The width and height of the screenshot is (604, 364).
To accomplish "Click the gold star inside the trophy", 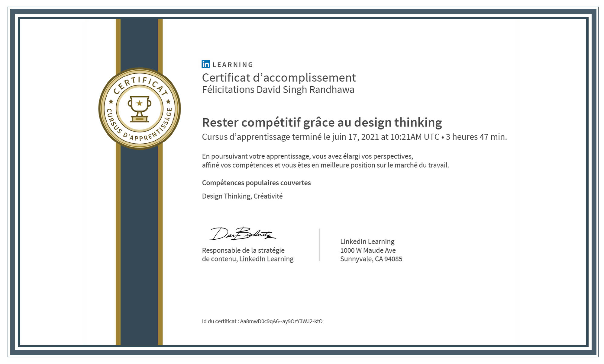I will [x=139, y=104].
